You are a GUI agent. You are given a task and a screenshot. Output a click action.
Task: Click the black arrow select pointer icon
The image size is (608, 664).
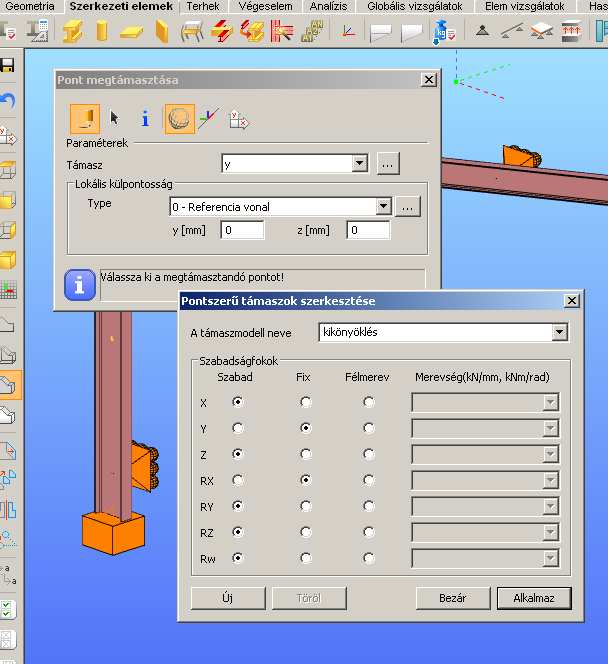(x=114, y=118)
